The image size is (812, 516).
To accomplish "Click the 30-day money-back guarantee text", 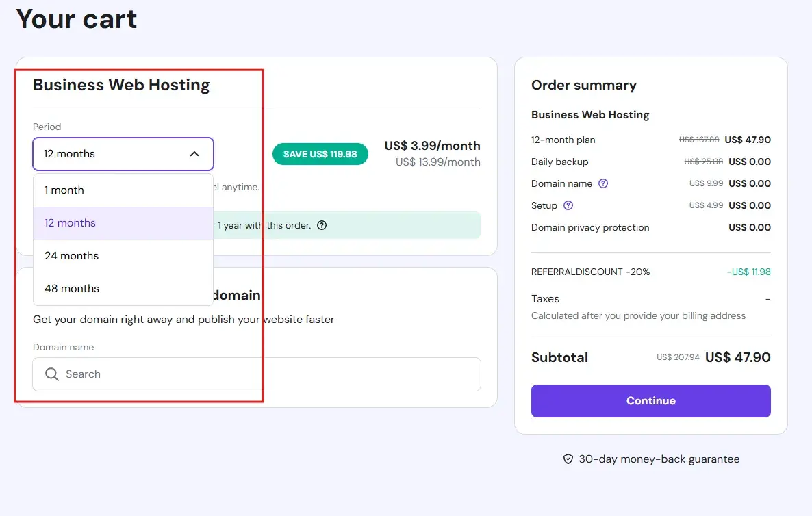I will [659, 459].
